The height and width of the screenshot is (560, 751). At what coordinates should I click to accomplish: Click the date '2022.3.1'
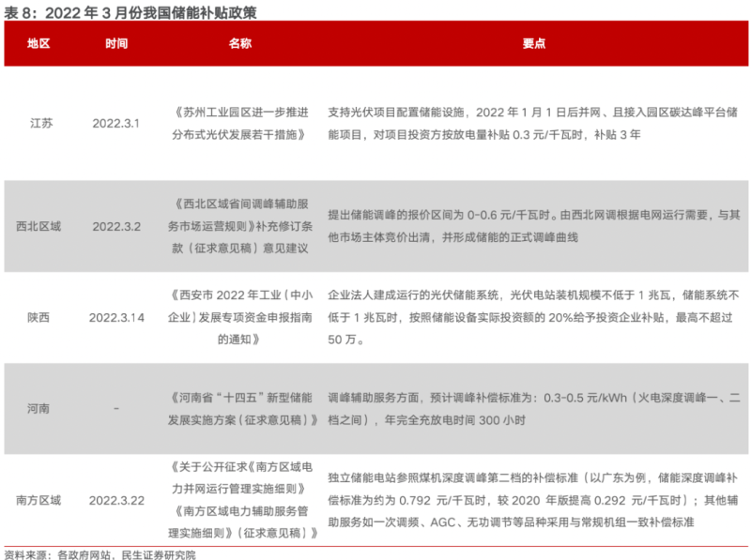pyautogui.click(x=116, y=123)
